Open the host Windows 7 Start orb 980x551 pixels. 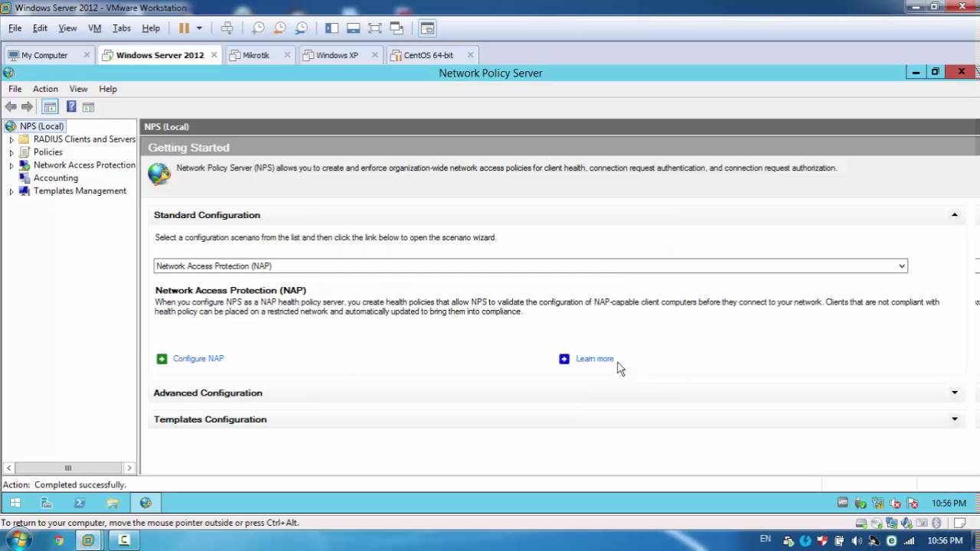(x=18, y=540)
